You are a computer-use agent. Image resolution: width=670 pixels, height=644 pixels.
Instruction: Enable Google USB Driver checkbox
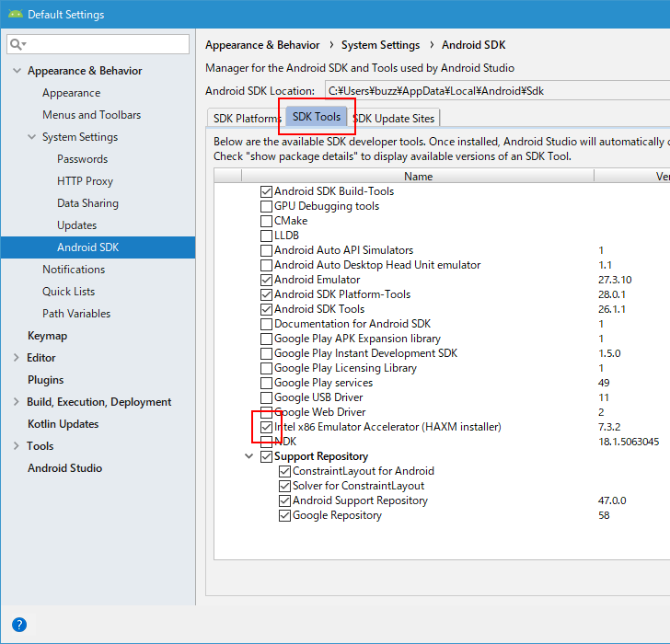click(266, 397)
